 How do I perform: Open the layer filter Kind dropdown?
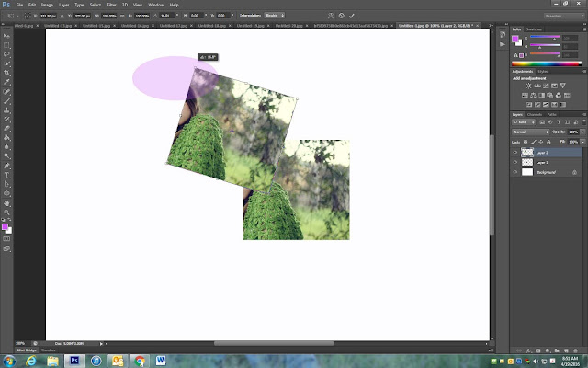525,122
